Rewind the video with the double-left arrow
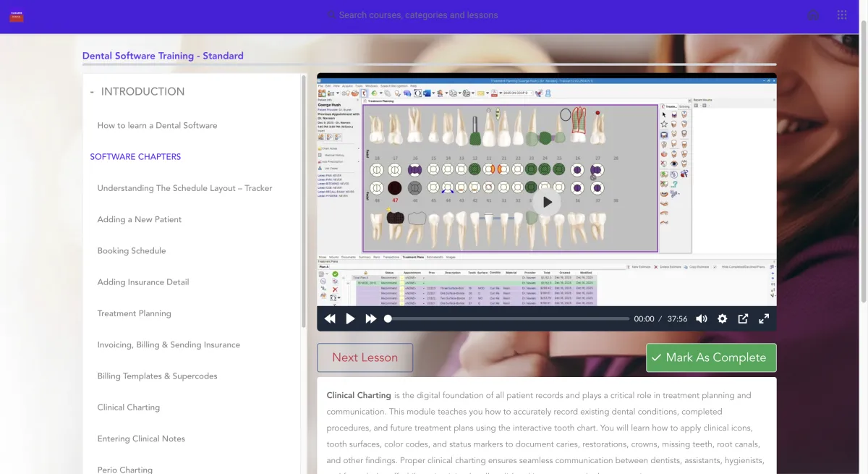The image size is (868, 474). (x=330, y=318)
